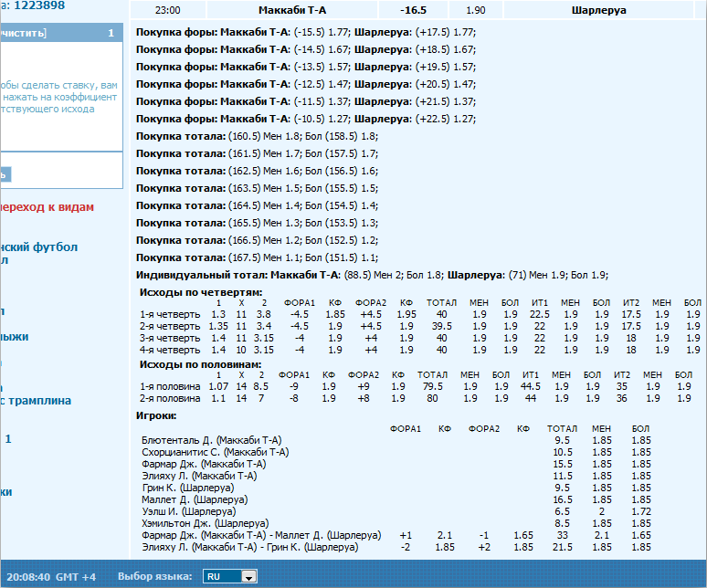Choose Мен 1.4 for total (164.5)
Viewport: 707px width, 588px height.
[283, 205]
